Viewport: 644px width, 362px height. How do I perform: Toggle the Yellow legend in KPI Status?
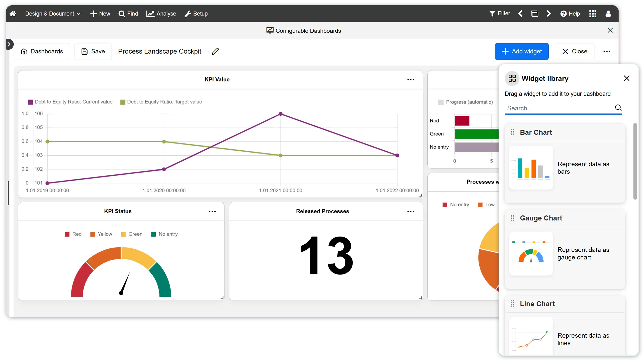(x=101, y=234)
